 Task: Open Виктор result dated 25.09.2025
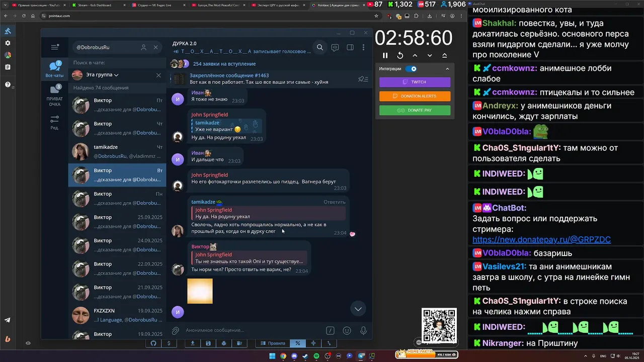point(117,222)
